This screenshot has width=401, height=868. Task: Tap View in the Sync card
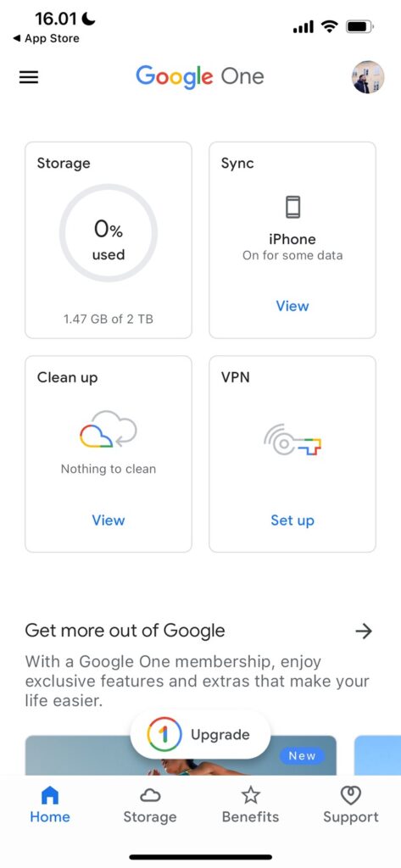292,306
